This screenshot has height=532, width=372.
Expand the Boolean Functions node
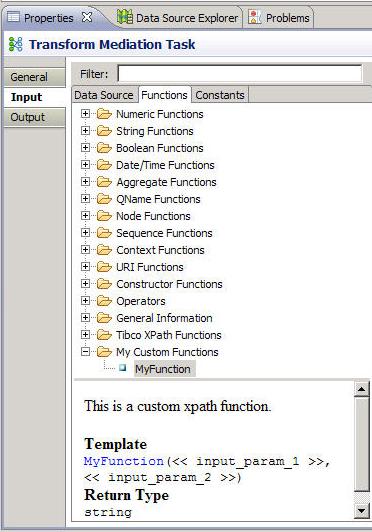pyautogui.click(x=86, y=148)
